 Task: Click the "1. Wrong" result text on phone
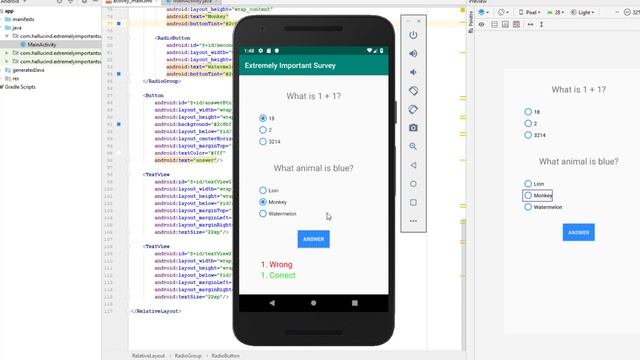[277, 264]
